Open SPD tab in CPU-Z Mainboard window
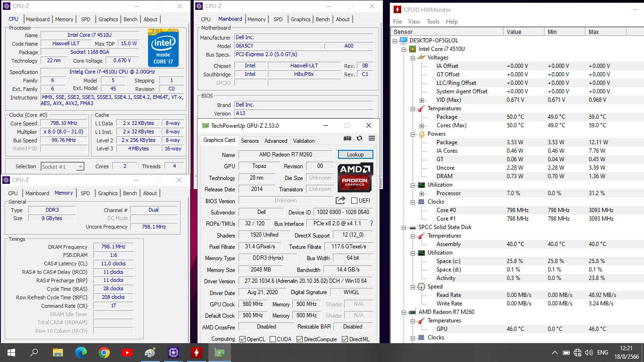Image resolution: width=644 pixels, height=362 pixels. [278, 19]
